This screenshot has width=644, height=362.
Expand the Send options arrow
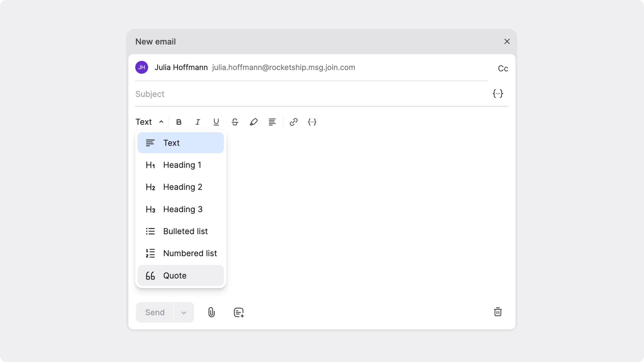pos(184,313)
